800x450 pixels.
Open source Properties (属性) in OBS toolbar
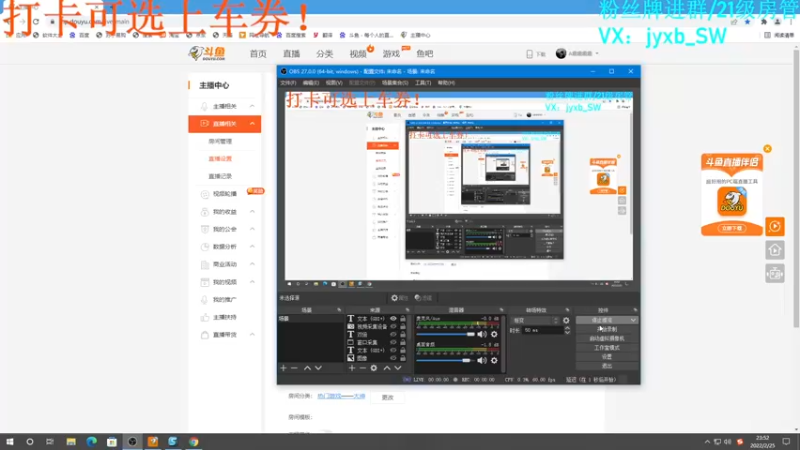tap(399, 298)
